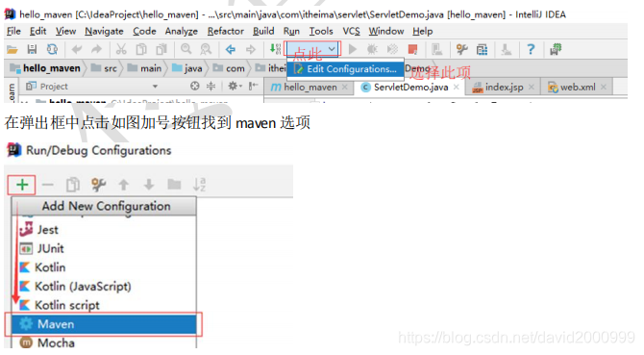The height and width of the screenshot is (355, 644).
Task: Open the Project panel gear settings dropdown
Action: (x=235, y=86)
